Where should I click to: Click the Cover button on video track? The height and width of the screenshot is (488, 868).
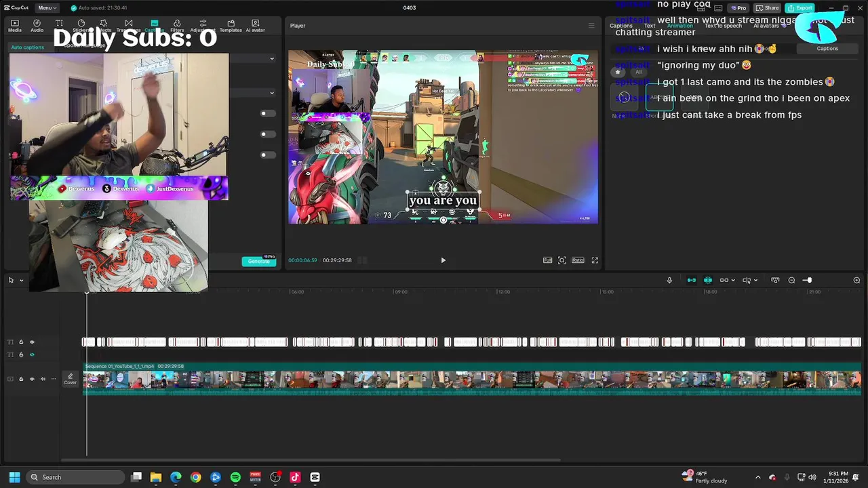click(x=71, y=379)
